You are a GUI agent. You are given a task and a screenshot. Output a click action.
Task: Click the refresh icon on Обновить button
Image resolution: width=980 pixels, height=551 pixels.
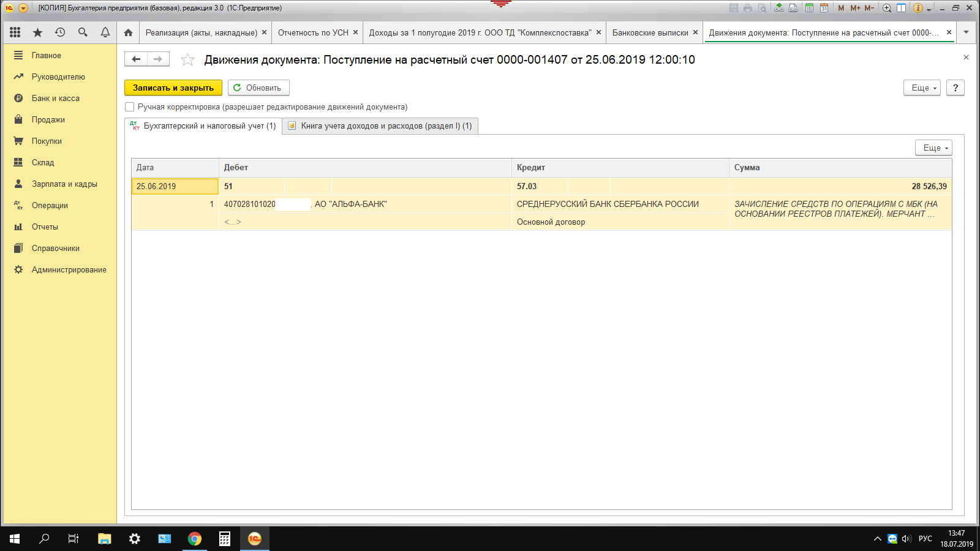[x=237, y=88]
